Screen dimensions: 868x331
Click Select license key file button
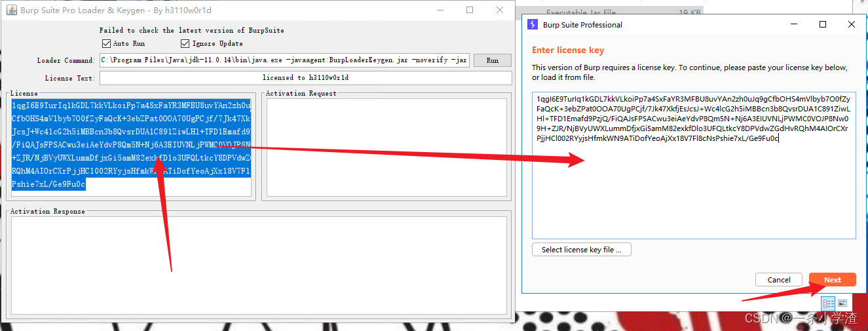pos(582,250)
